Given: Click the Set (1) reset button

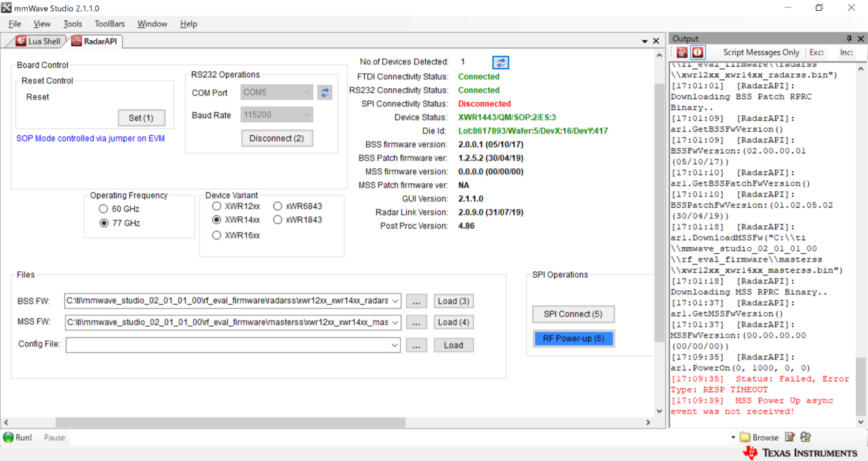Looking at the screenshot, I should point(141,118).
